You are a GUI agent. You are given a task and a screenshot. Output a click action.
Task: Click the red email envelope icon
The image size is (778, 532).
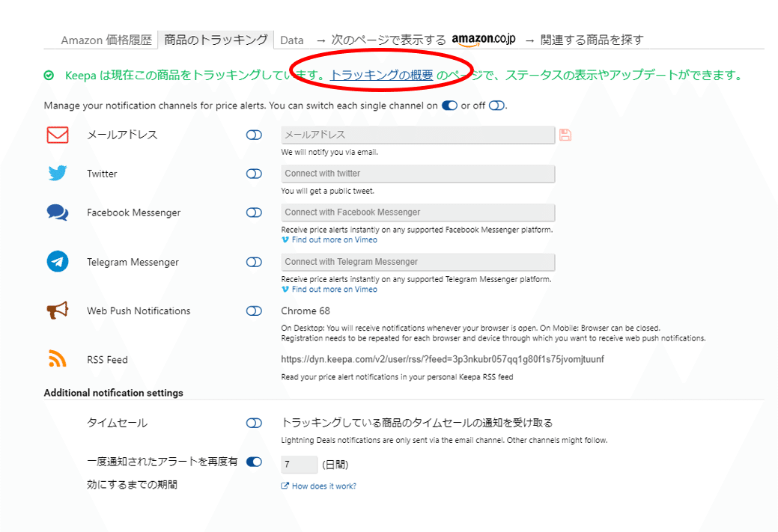58,135
